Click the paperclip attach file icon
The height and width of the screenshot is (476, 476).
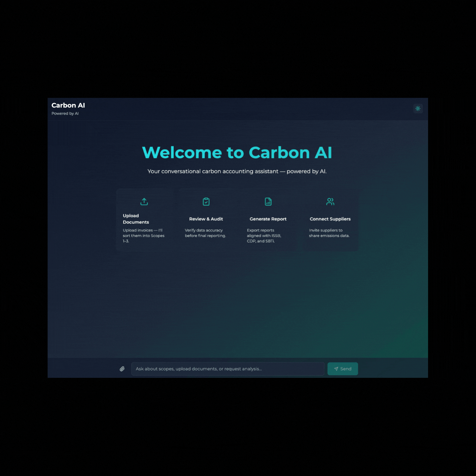(x=122, y=369)
